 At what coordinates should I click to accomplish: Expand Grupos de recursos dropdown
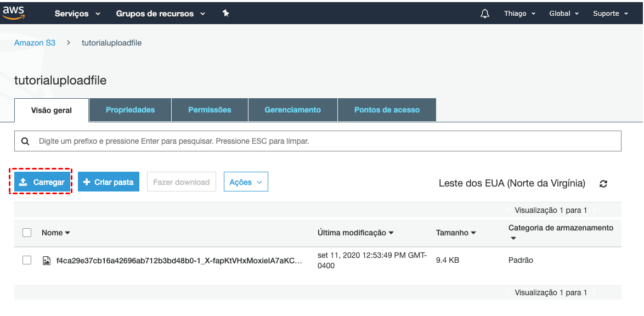(161, 14)
